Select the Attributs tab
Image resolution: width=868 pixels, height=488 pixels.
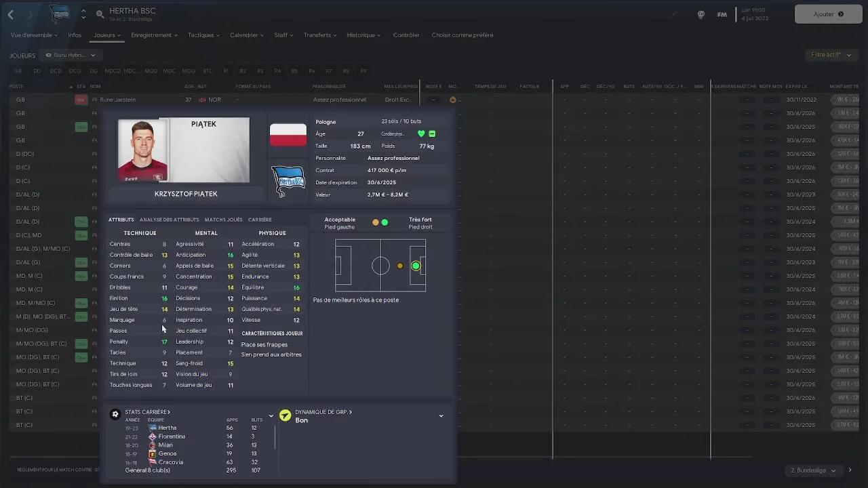(121, 220)
